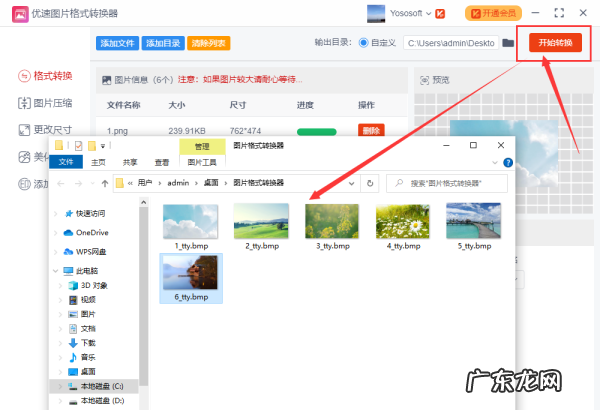This screenshot has height=410, width=600.
Task: Switch to the 查看 ribbon tab
Action: (161, 162)
